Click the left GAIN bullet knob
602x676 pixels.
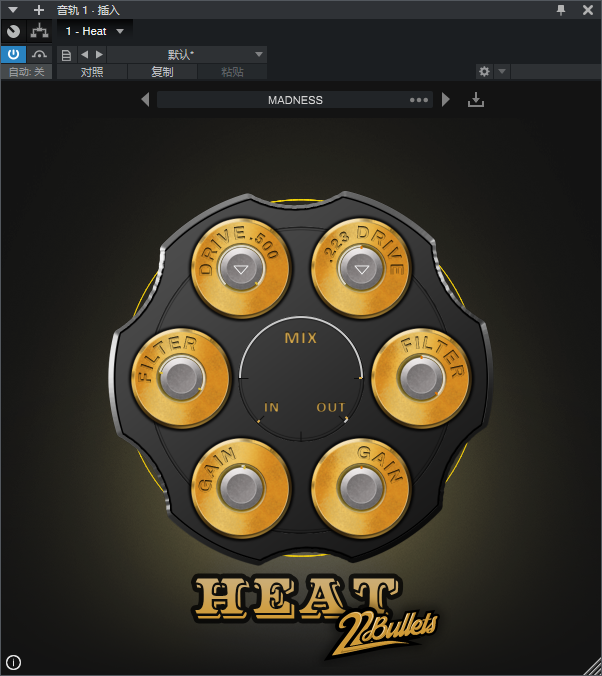[241, 488]
